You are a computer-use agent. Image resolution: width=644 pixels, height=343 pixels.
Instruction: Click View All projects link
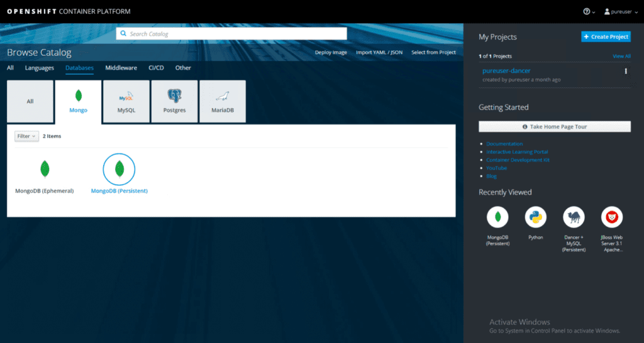point(622,56)
